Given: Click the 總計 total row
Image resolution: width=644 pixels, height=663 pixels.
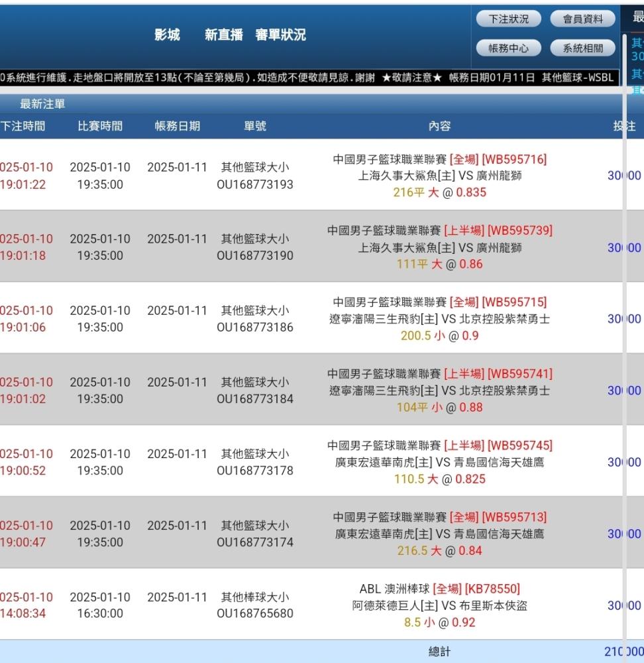Looking at the screenshot, I should coord(439,652).
